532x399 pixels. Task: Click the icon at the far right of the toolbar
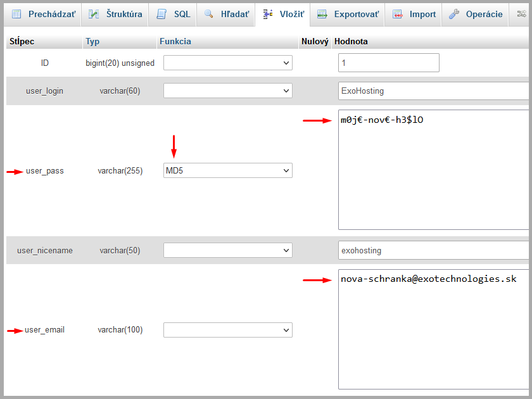tap(523, 14)
